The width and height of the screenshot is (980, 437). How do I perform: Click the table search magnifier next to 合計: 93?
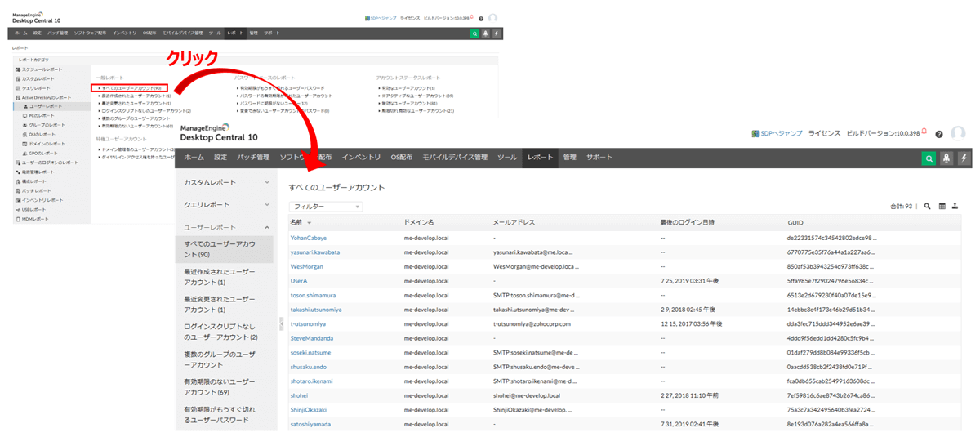coord(928,207)
